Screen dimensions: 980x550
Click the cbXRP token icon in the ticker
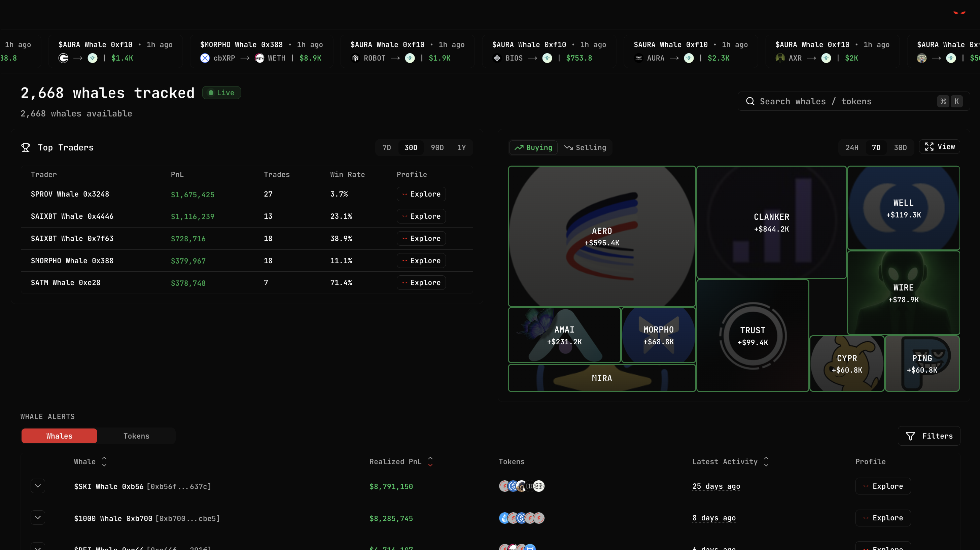[x=205, y=58]
